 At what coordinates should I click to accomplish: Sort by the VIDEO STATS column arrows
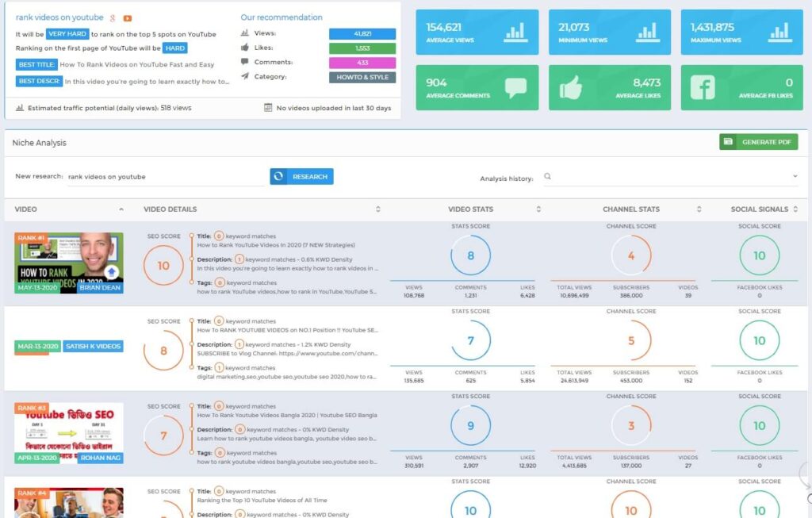coord(538,209)
